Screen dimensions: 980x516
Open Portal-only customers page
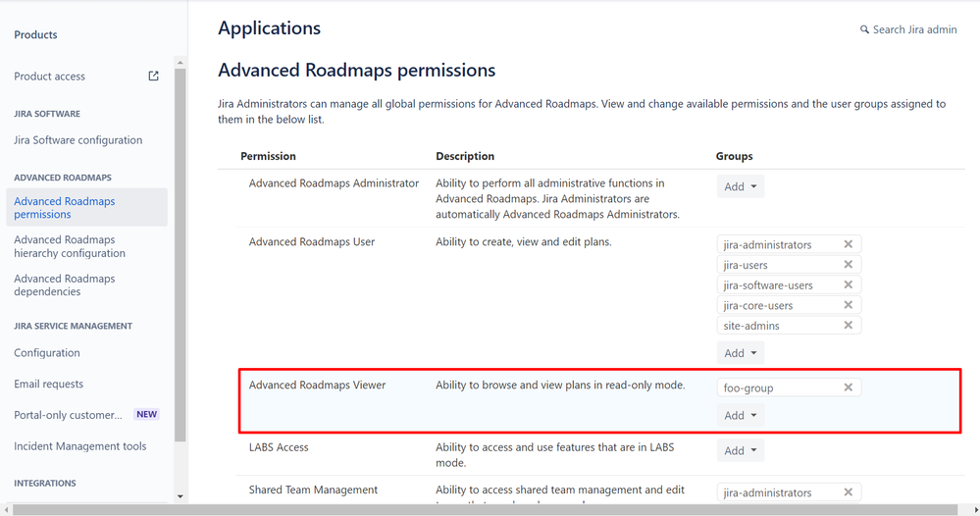tap(68, 415)
